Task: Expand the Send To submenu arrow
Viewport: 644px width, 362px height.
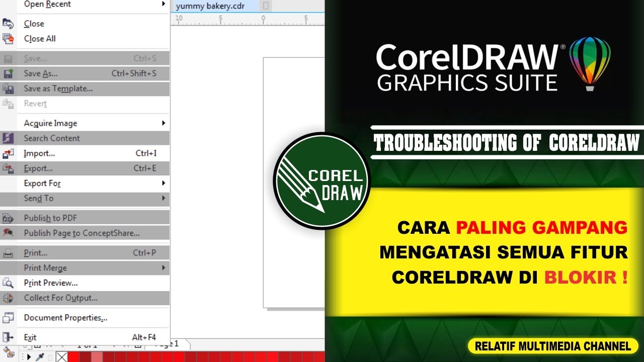Action: click(x=164, y=198)
